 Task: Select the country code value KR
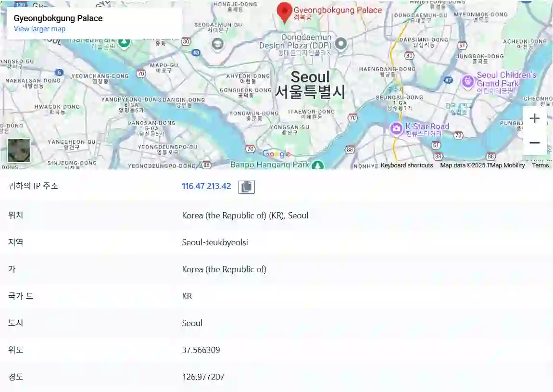click(187, 296)
